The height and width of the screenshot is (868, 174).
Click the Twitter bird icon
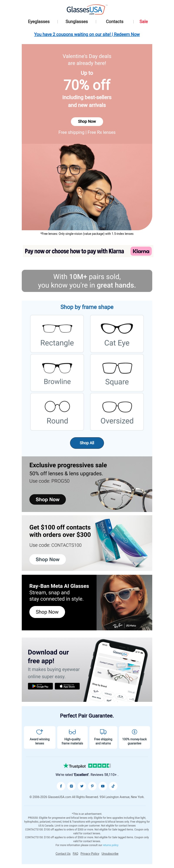[x=82, y=786]
